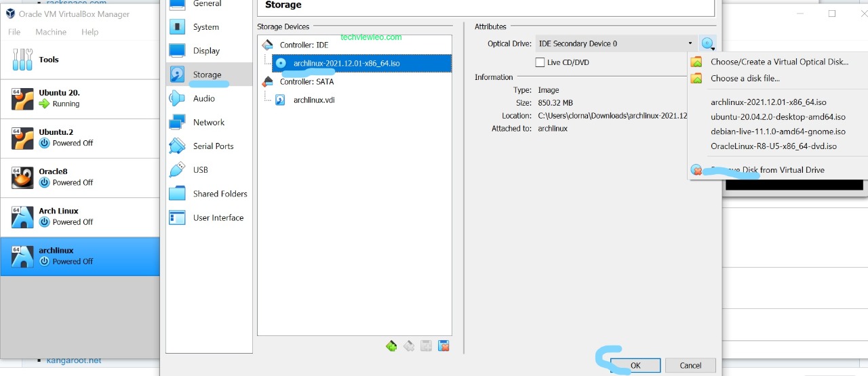Click the Controller: SATA icon

pos(268,81)
